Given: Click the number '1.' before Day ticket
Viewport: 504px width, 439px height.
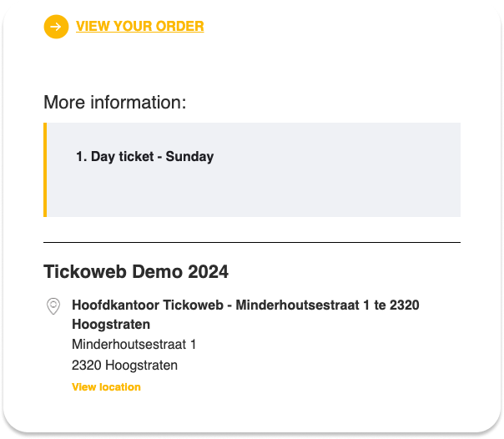Looking at the screenshot, I should click(x=81, y=157).
